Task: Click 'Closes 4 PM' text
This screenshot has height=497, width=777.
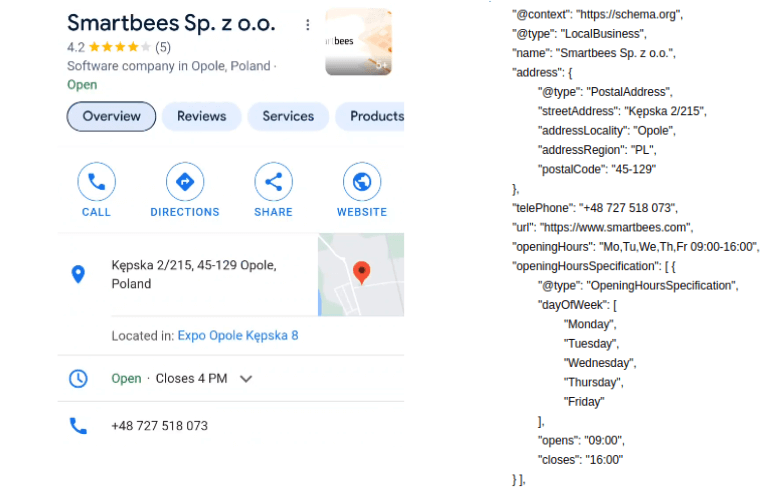Action: pos(191,379)
